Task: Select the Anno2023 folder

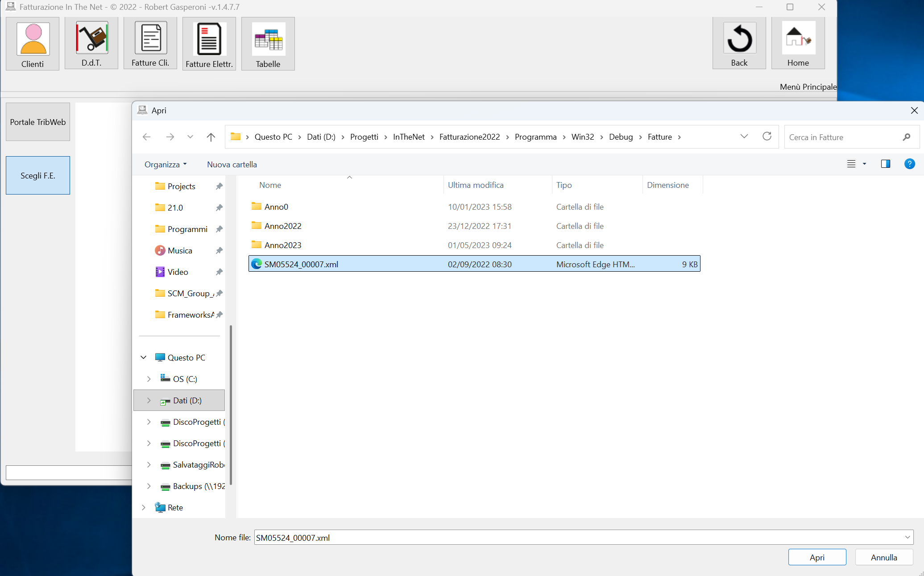Action: 474,245
